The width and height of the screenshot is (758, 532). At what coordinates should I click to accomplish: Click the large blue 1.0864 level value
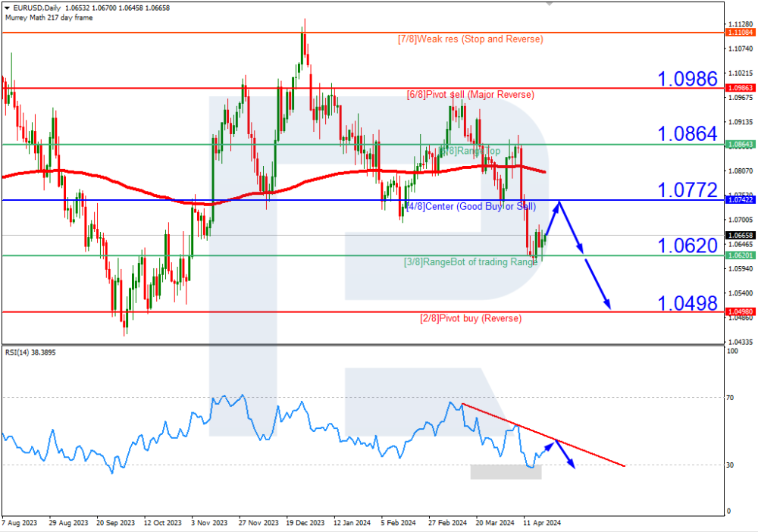[x=688, y=134]
